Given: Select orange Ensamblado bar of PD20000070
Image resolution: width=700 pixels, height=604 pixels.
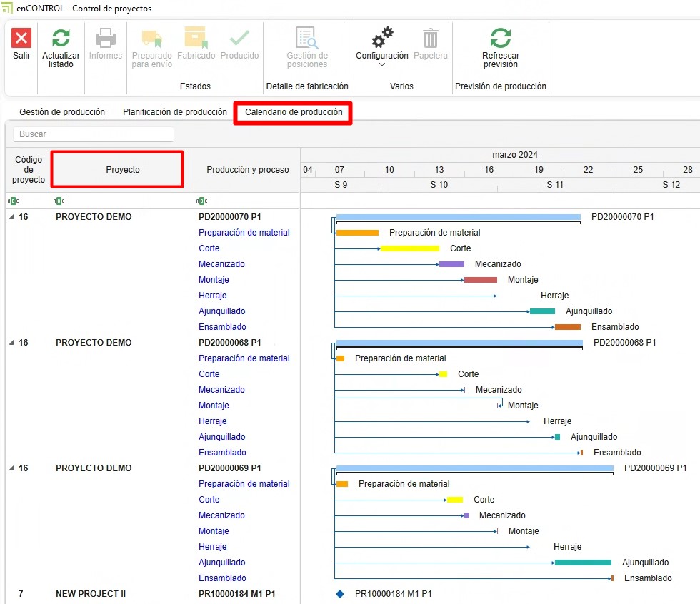Looking at the screenshot, I should [x=567, y=327].
